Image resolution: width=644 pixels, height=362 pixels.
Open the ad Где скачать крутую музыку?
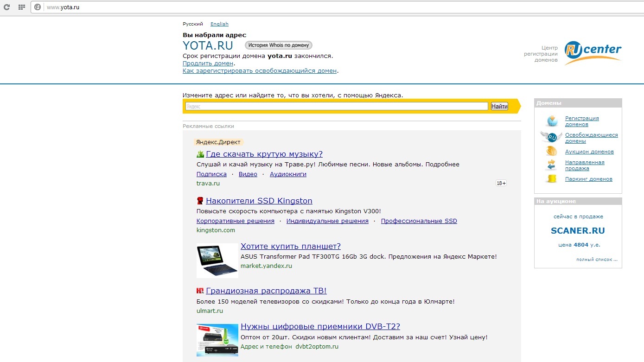[264, 154]
